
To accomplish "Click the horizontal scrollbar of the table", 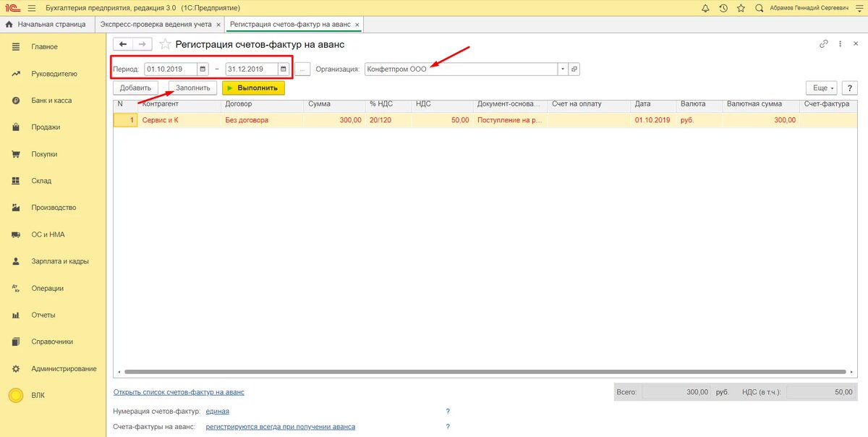I will [x=485, y=372].
